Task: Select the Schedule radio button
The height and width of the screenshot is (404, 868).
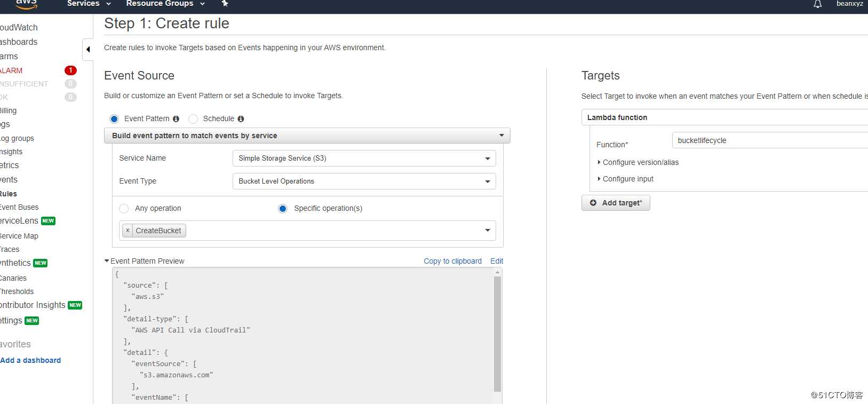Action: (193, 119)
